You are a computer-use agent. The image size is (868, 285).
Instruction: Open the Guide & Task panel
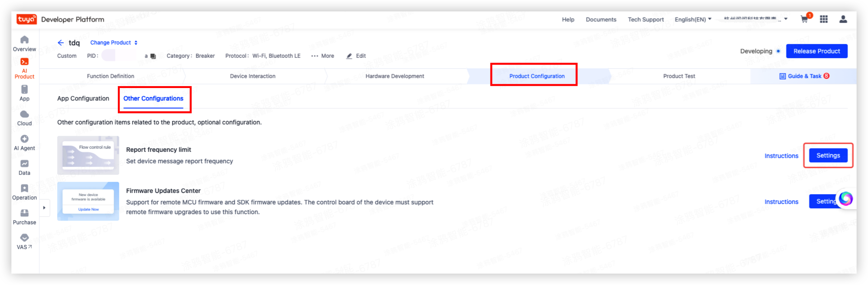[804, 76]
